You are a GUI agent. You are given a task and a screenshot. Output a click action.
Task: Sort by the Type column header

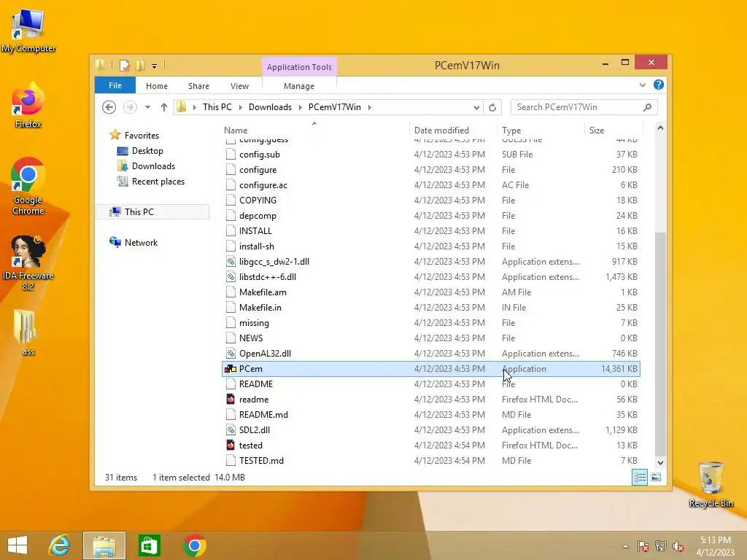(x=541, y=130)
